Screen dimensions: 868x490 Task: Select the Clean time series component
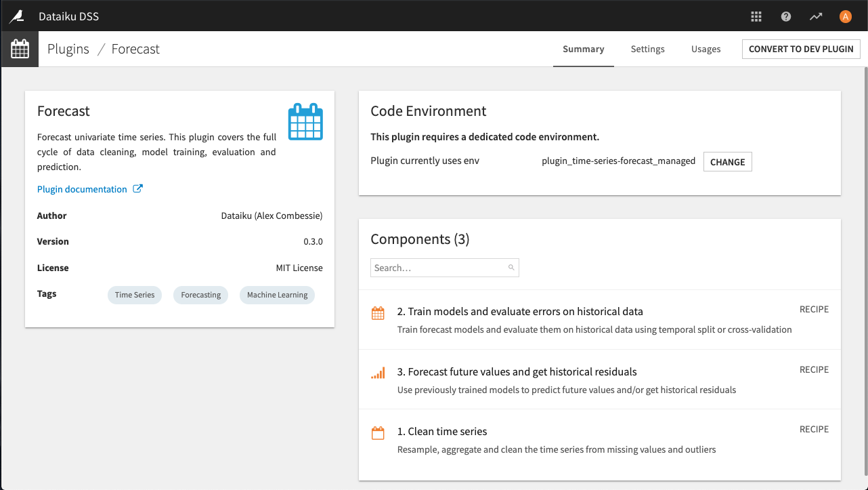(600, 439)
